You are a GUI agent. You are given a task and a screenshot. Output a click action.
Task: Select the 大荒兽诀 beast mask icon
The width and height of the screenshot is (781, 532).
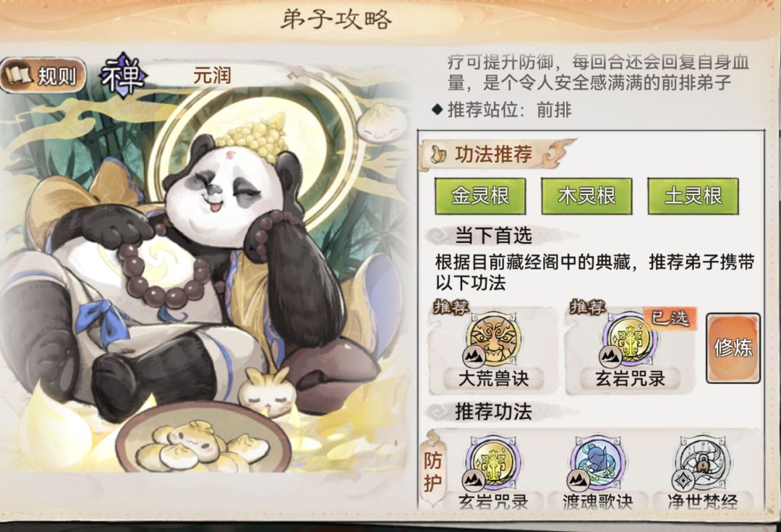point(494,338)
